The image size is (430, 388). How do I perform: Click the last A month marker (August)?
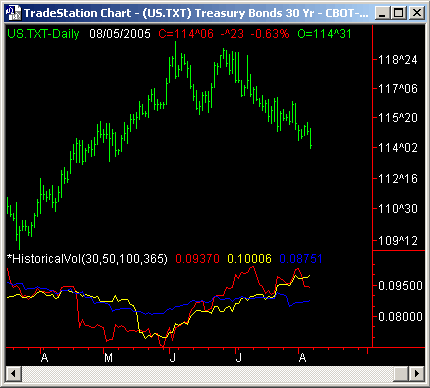coord(302,358)
